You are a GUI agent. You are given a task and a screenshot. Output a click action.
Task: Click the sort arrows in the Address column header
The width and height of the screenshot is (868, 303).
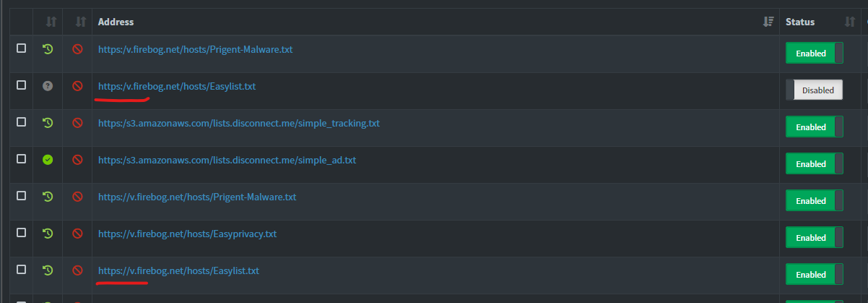pos(768,22)
